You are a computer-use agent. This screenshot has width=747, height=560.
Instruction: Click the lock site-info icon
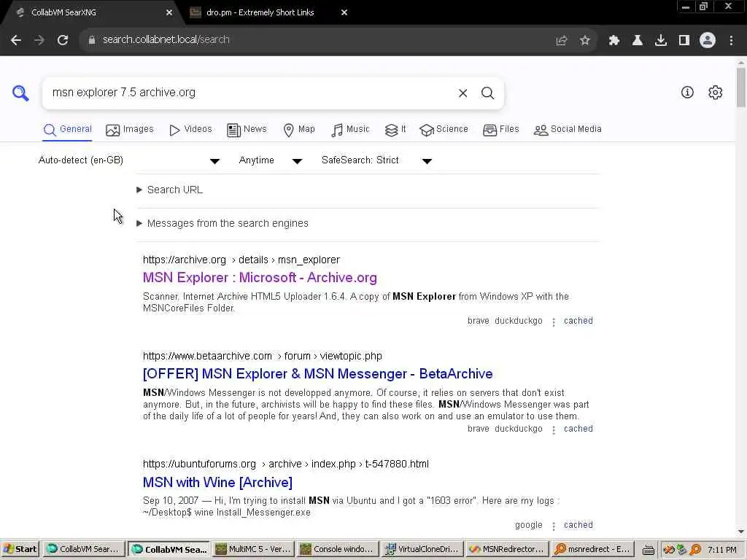92,40
